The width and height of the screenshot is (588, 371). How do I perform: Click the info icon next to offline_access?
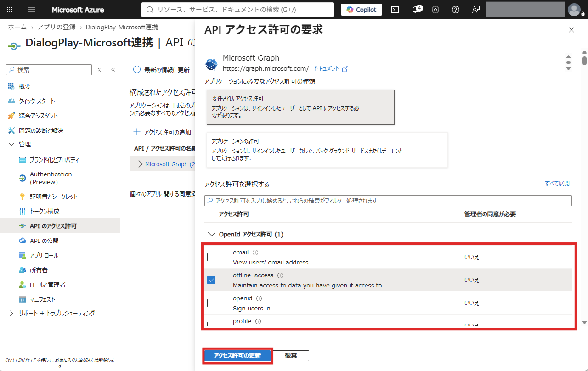tap(280, 275)
